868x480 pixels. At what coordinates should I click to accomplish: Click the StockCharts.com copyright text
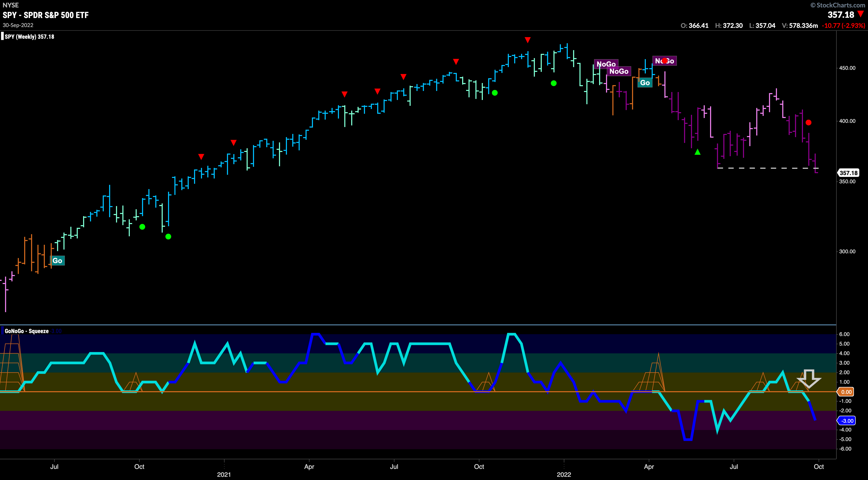pos(837,5)
